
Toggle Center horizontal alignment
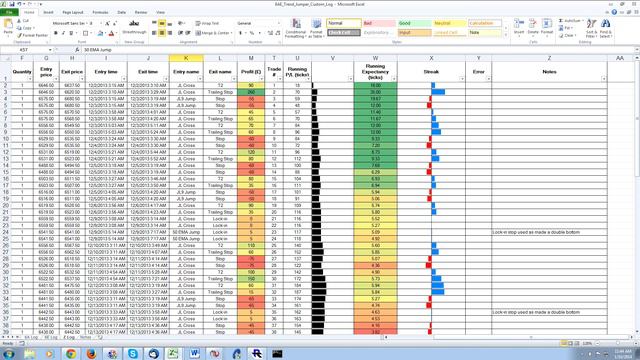[162, 33]
